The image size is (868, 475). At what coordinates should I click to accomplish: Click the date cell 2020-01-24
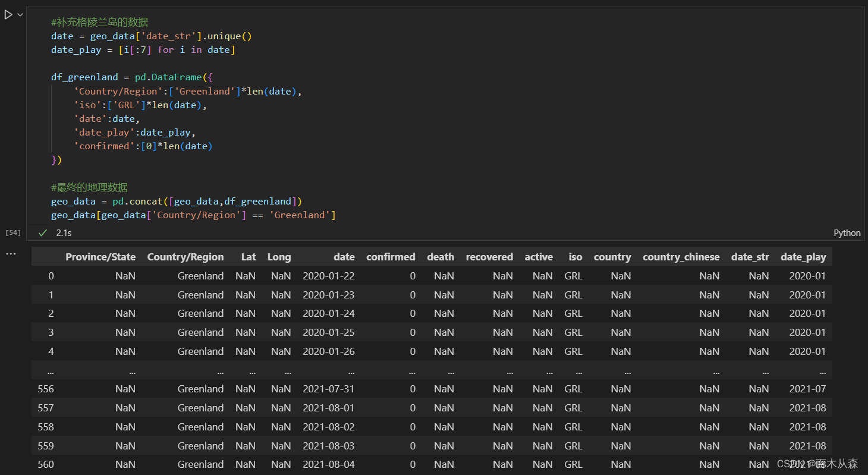click(x=329, y=313)
